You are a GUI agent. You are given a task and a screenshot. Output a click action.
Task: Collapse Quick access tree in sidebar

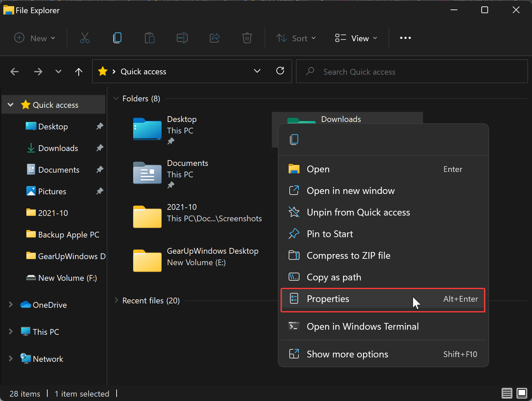click(10, 105)
